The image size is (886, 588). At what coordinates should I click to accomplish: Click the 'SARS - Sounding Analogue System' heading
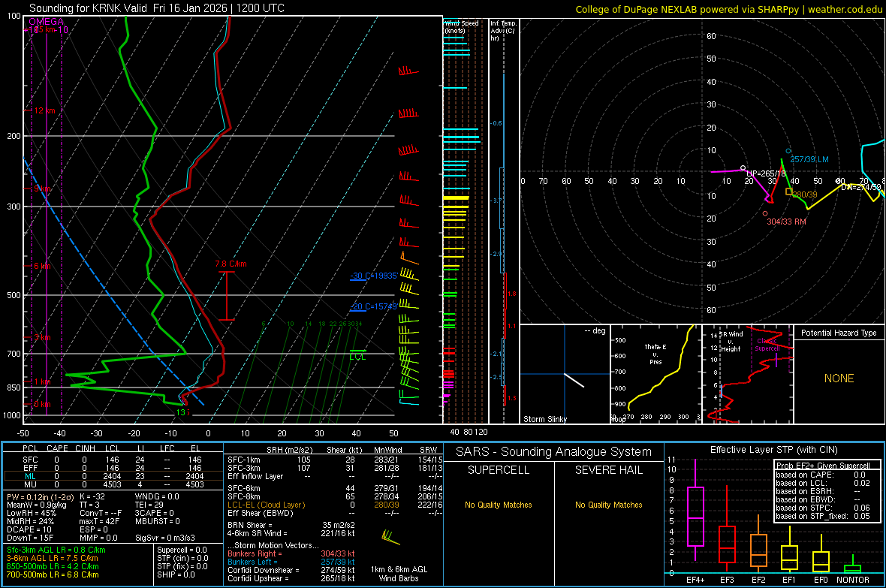(554, 452)
